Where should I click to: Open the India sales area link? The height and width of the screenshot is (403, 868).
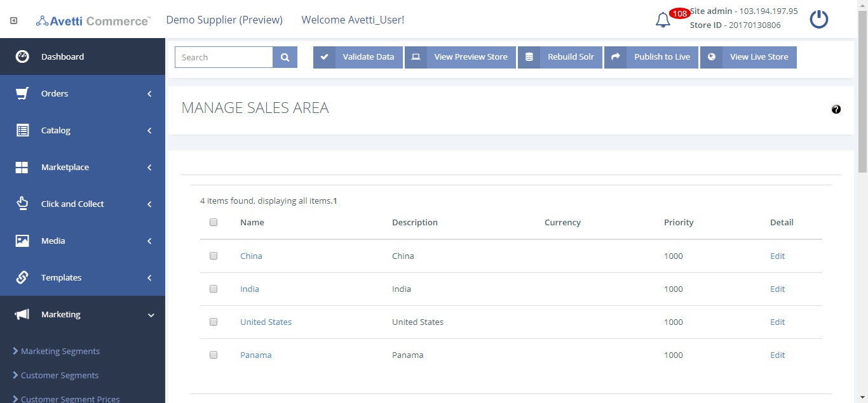(250, 289)
